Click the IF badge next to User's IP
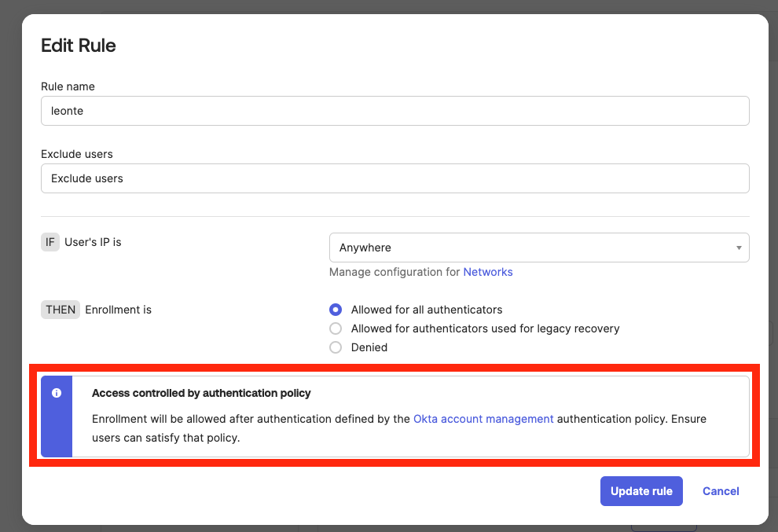The image size is (778, 532). click(50, 242)
